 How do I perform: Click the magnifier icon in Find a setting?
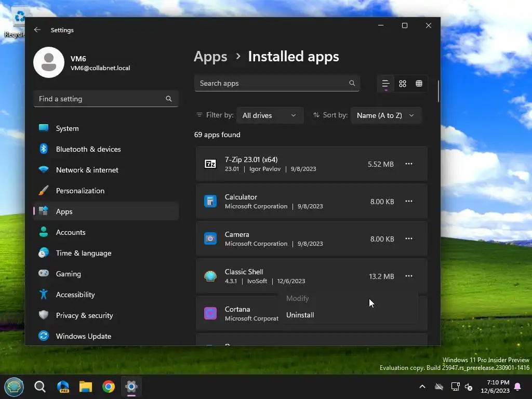(x=169, y=99)
